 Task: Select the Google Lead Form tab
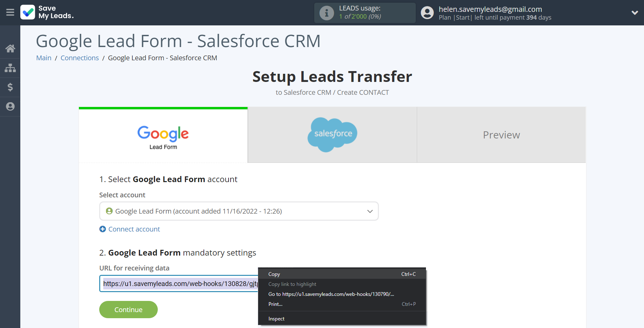click(x=163, y=135)
